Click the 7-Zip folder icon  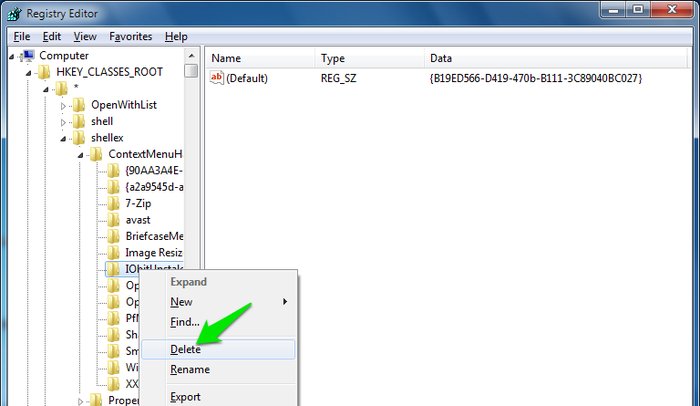coord(113,204)
